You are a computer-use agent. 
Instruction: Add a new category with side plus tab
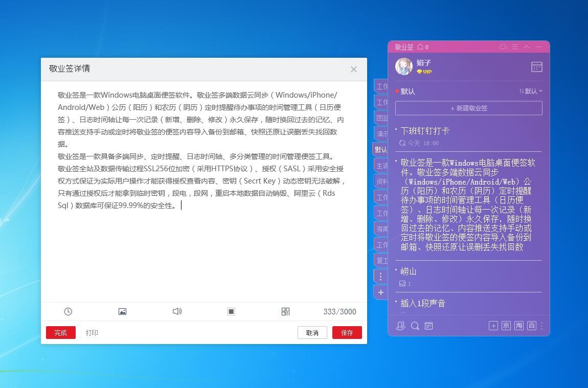[x=380, y=292]
